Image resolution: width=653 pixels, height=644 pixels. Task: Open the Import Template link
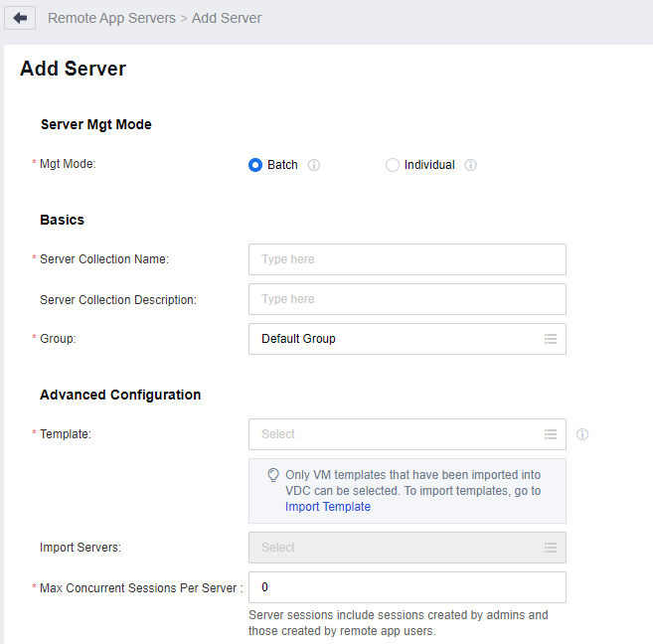pos(328,507)
